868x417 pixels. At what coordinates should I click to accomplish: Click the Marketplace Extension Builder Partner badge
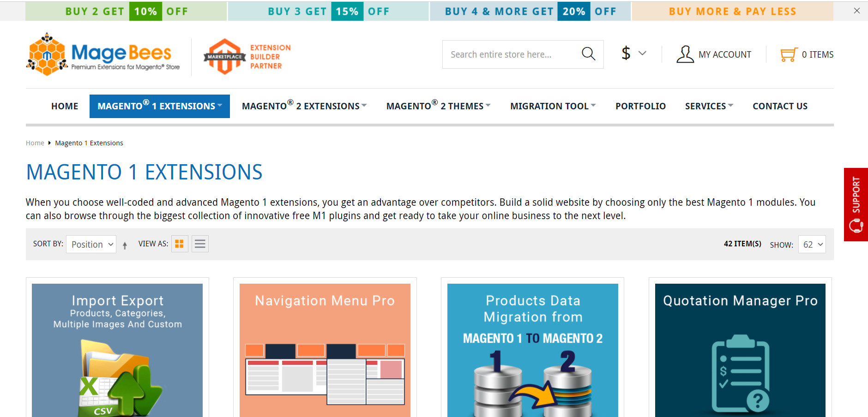(x=247, y=57)
